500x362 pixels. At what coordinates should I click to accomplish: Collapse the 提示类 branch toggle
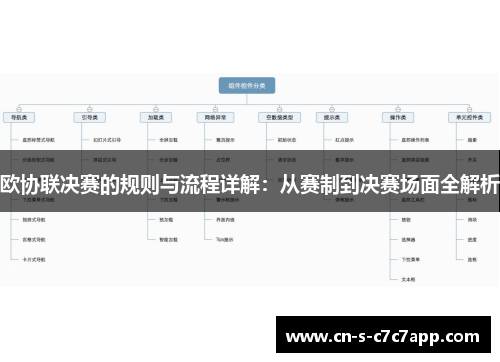tap(332, 109)
